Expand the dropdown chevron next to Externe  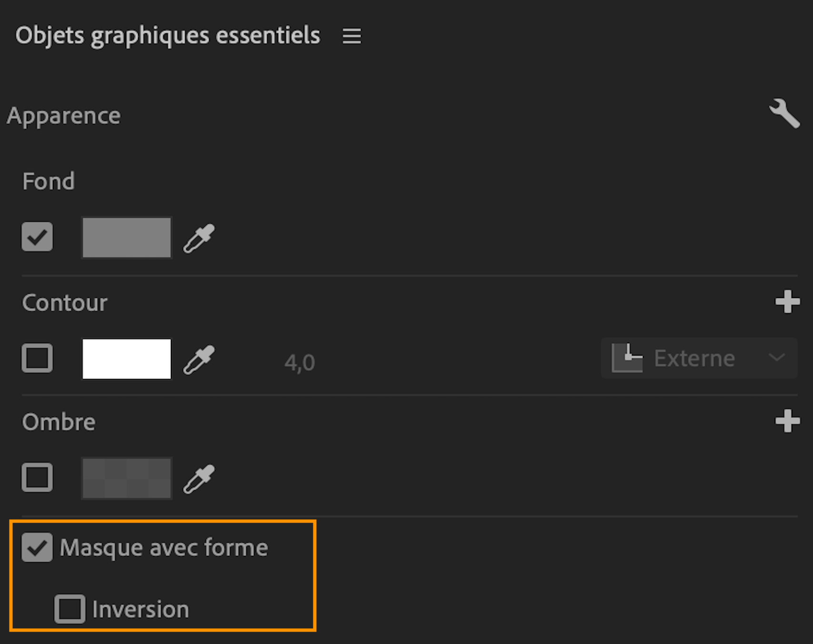776,358
